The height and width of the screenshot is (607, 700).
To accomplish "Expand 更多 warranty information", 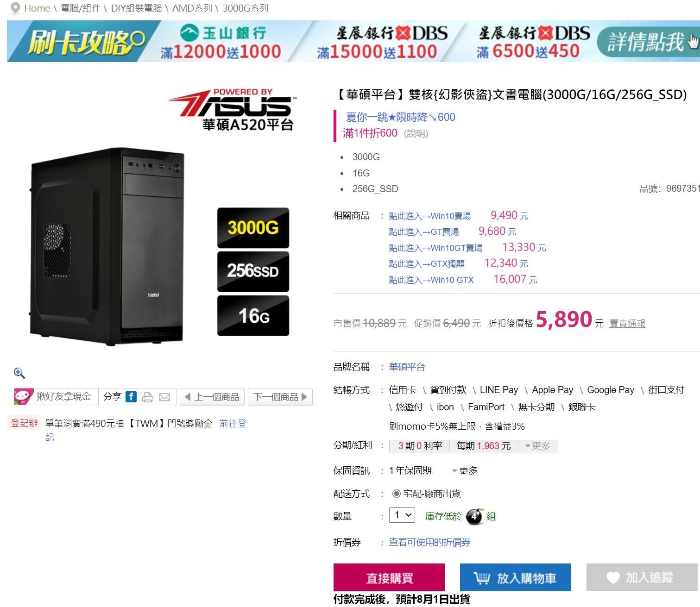I will [x=465, y=470].
